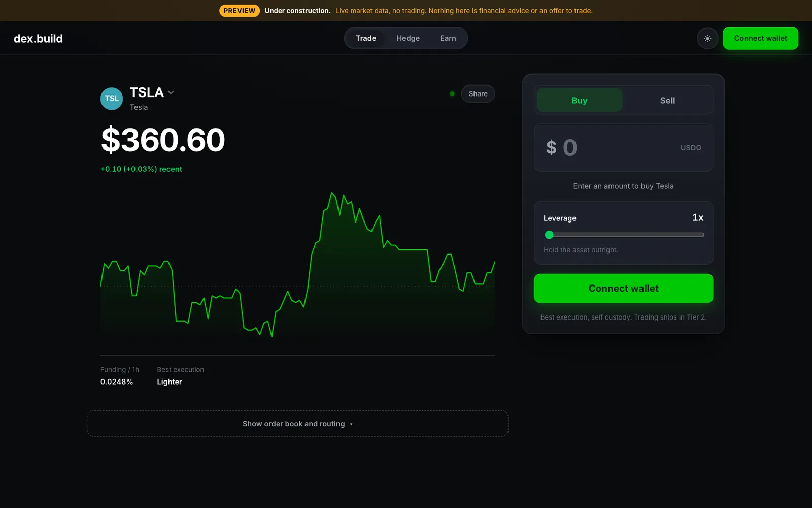Click the +0.10 (+0.03%) recent change
Image resolution: width=812 pixels, height=508 pixels.
[141, 169]
